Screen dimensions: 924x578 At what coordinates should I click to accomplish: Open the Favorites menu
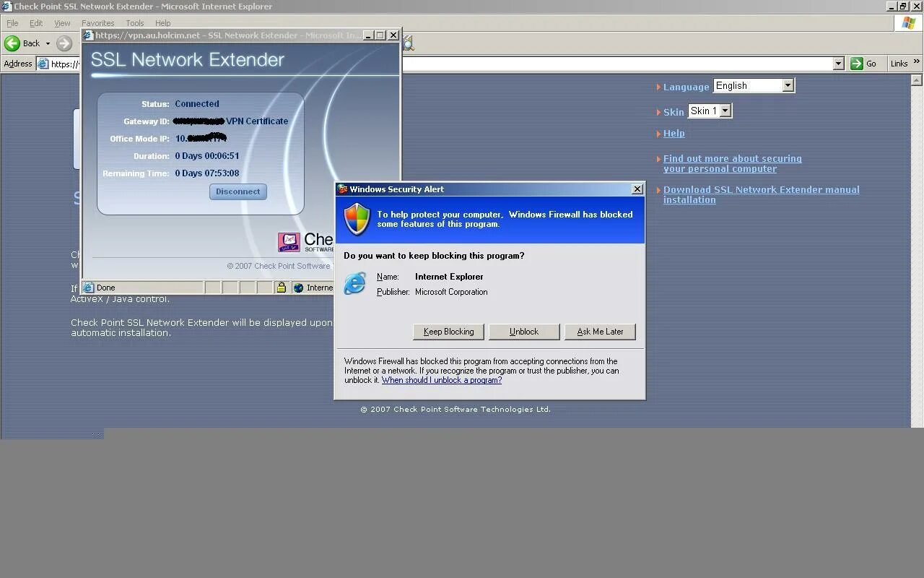[x=98, y=23]
